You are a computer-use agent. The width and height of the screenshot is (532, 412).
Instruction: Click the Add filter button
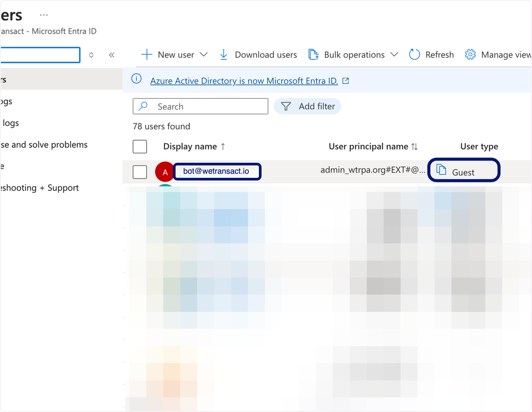308,106
